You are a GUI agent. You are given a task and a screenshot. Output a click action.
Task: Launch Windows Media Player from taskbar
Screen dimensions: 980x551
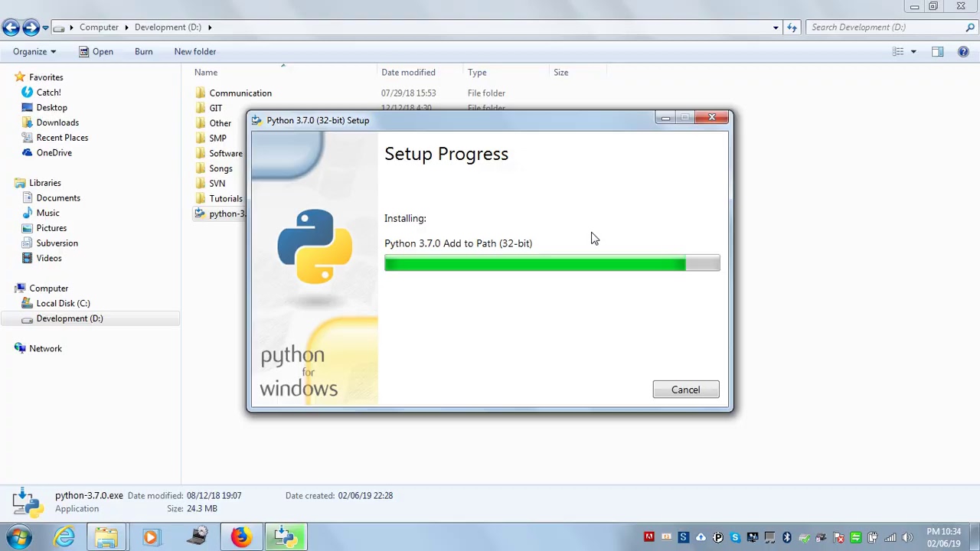tap(151, 537)
